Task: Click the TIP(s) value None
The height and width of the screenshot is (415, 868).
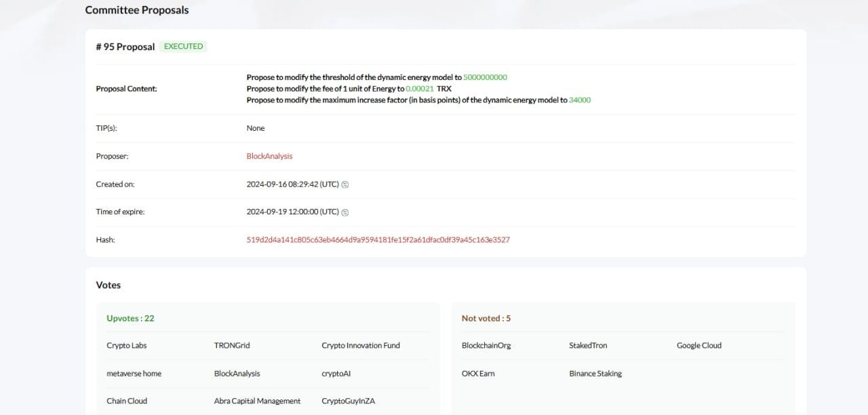Action: tap(256, 128)
